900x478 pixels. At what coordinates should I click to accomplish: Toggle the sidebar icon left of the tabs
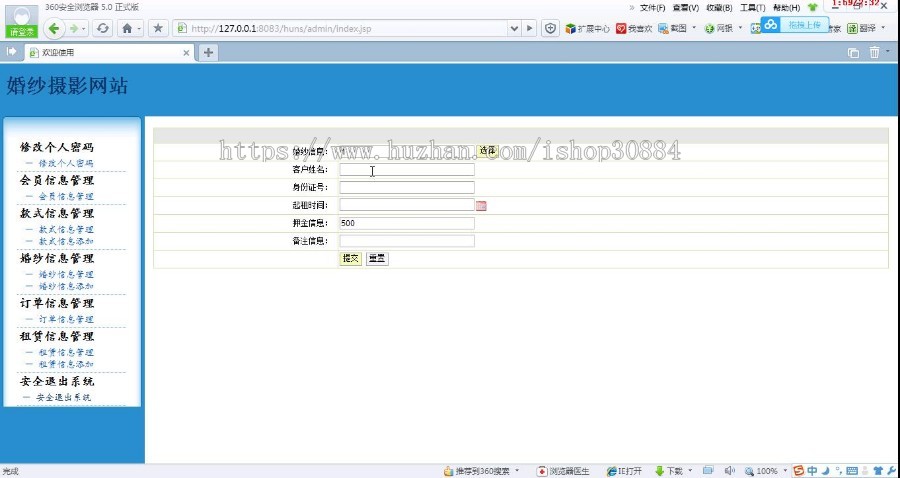[11, 52]
